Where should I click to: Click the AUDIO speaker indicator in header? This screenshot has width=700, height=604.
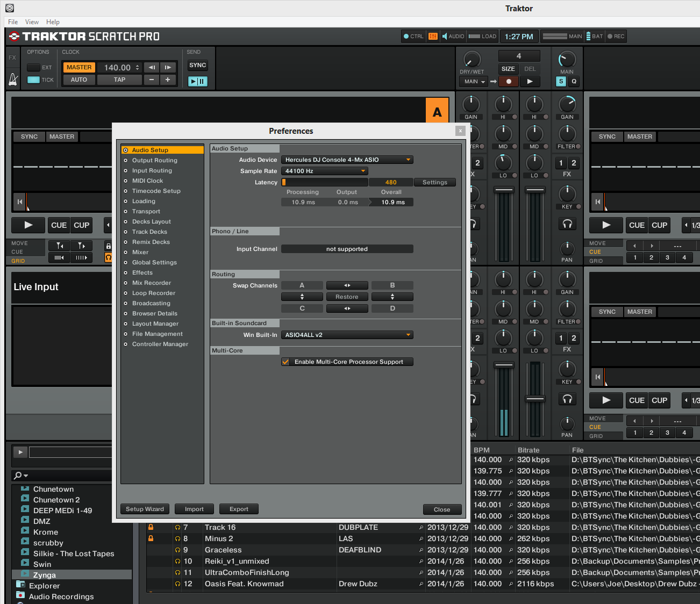[x=453, y=37]
